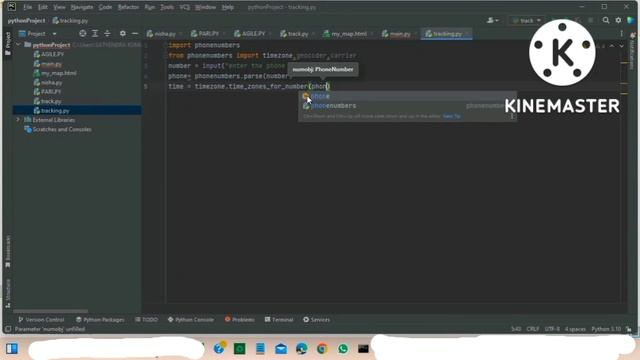The width and height of the screenshot is (640, 360).
Task: Click the Next Tip link in completion popup
Action: click(x=451, y=116)
